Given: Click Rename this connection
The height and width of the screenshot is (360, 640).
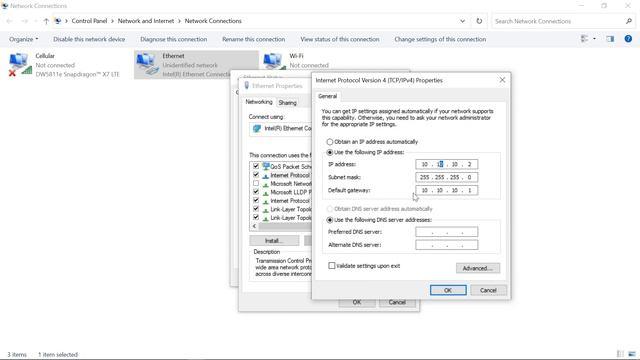Looking at the screenshot, I should coord(253,39).
